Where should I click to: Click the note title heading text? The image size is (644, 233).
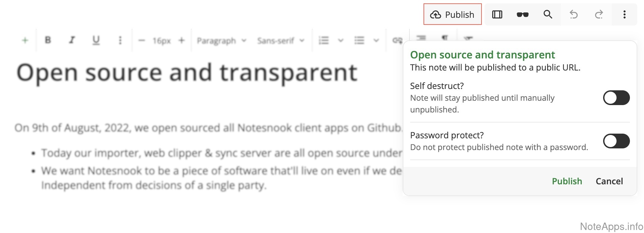[187, 73]
